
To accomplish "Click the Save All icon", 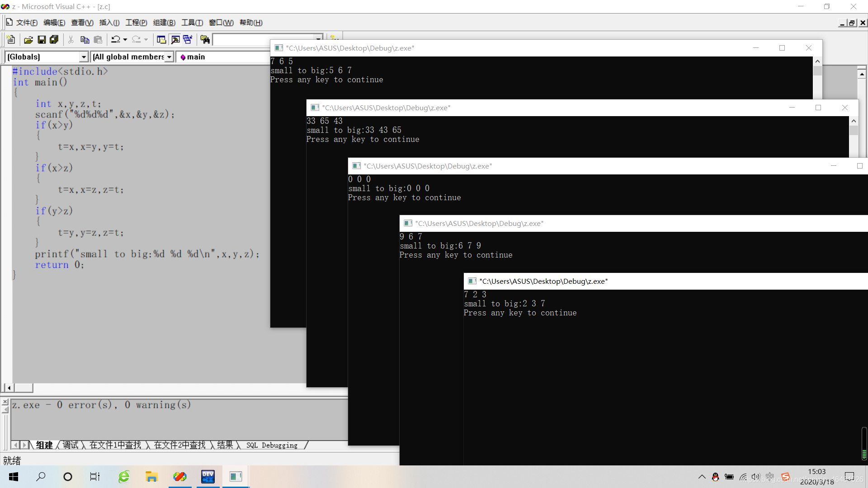I will [x=54, y=40].
